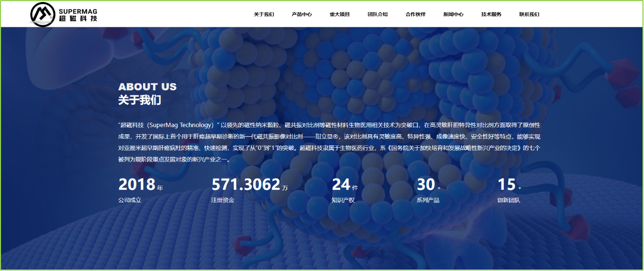The height and width of the screenshot is (271, 644).
Task: Select 重大项目 from the top menu
Action: [340, 14]
